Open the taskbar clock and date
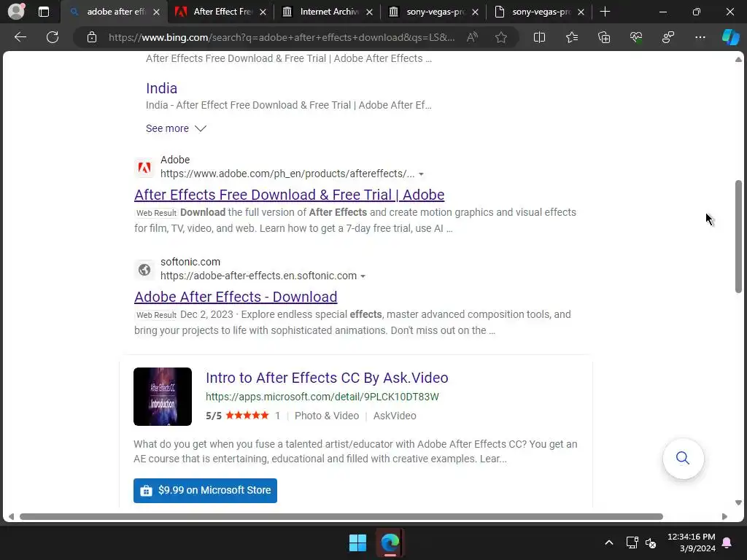The image size is (747, 560). (x=692, y=542)
